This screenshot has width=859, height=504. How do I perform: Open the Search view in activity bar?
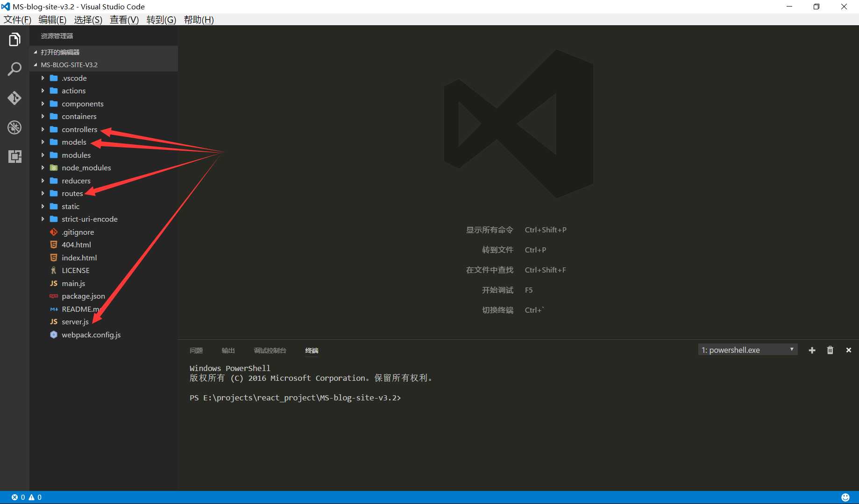(x=14, y=69)
